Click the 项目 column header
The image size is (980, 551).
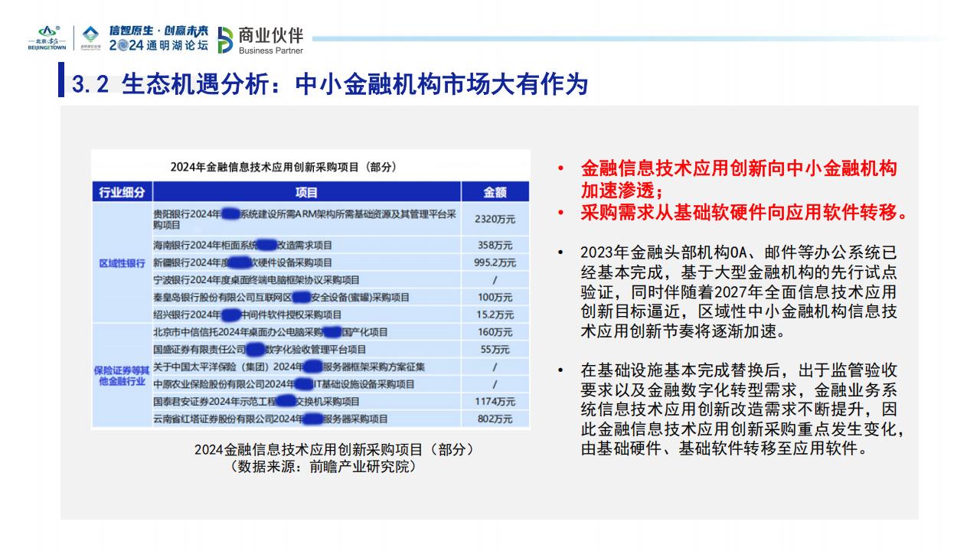pyautogui.click(x=306, y=192)
